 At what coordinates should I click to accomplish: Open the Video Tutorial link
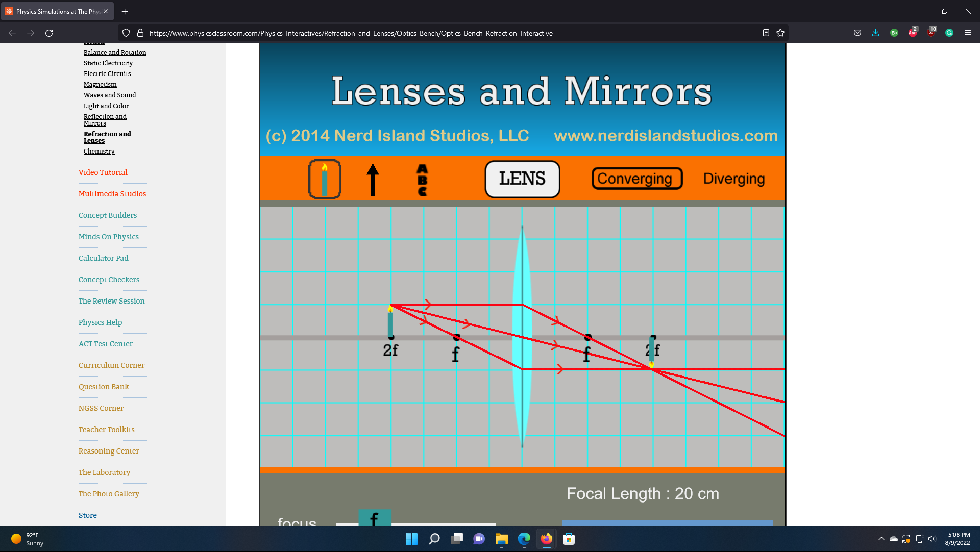click(x=103, y=172)
